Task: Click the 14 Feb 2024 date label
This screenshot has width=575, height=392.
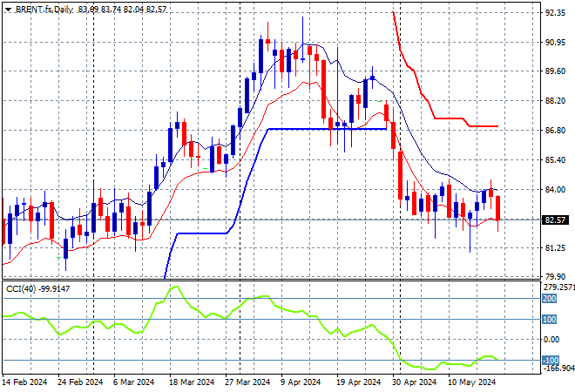Action: (25, 382)
